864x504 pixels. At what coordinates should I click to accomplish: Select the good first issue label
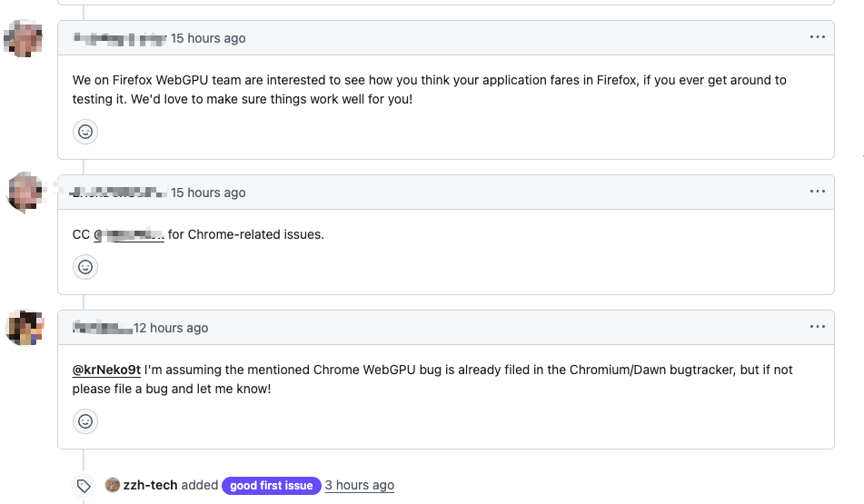pos(271,486)
